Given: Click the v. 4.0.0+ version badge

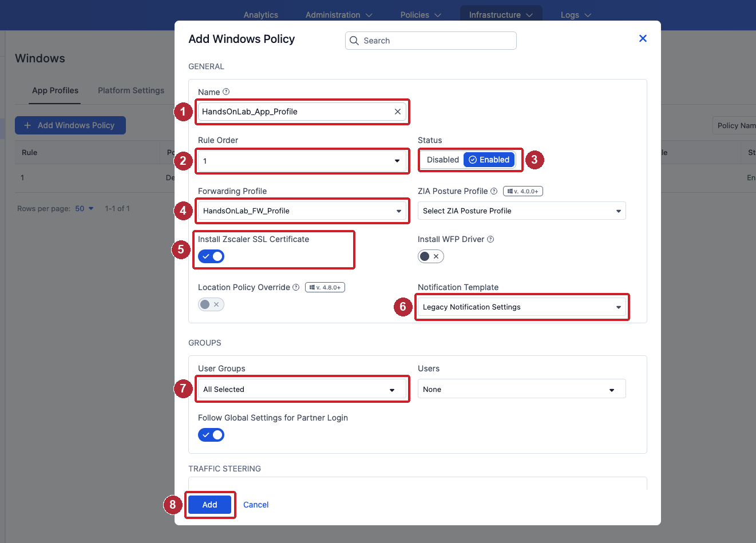Looking at the screenshot, I should click(x=523, y=191).
